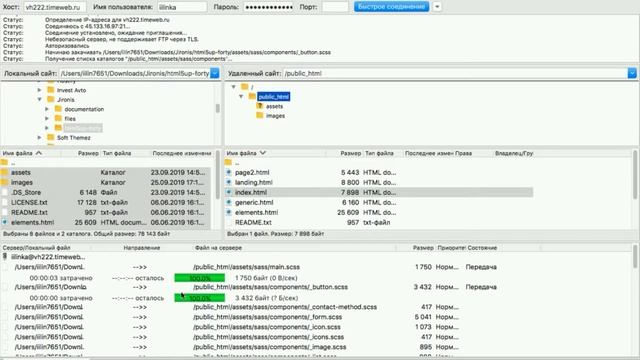Select local elements.html file icon
Viewport: 640px width, 360px height.
4,222
